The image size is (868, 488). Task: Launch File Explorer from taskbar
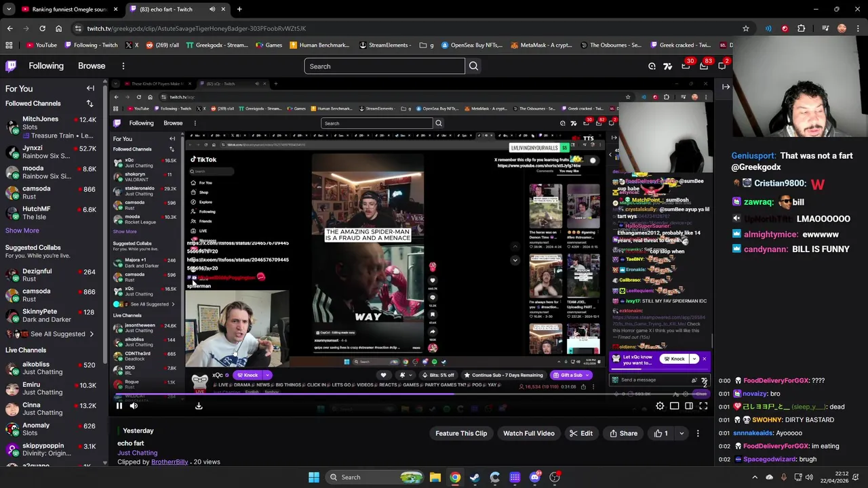pyautogui.click(x=435, y=477)
